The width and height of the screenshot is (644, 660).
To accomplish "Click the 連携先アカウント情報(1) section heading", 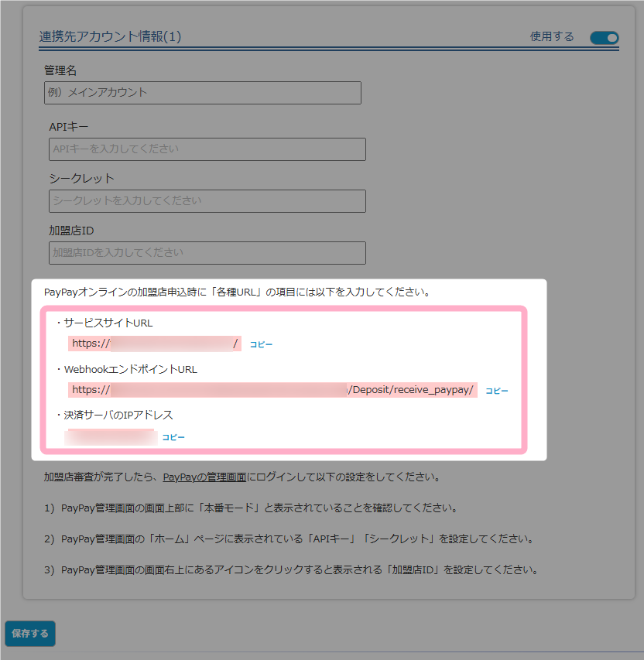I will (x=110, y=36).
